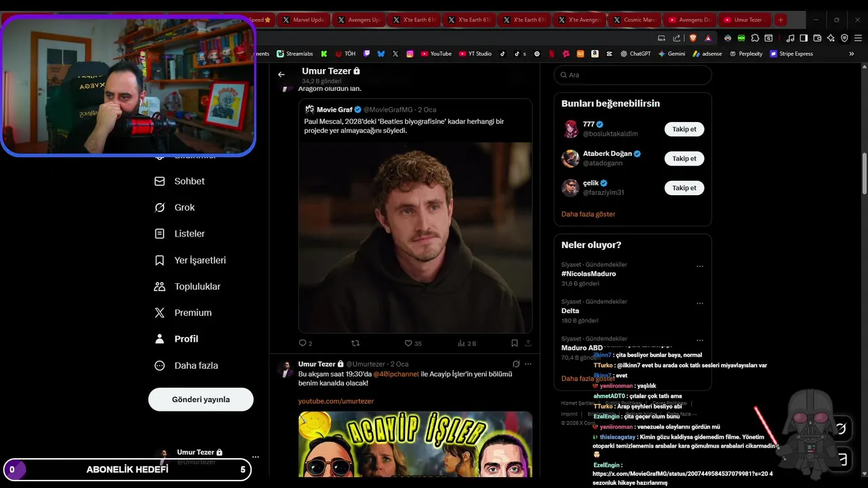The height and width of the screenshot is (488, 868).
Task: Show more suggestions under Bunları beğenebilirsin
Action: pos(588,214)
